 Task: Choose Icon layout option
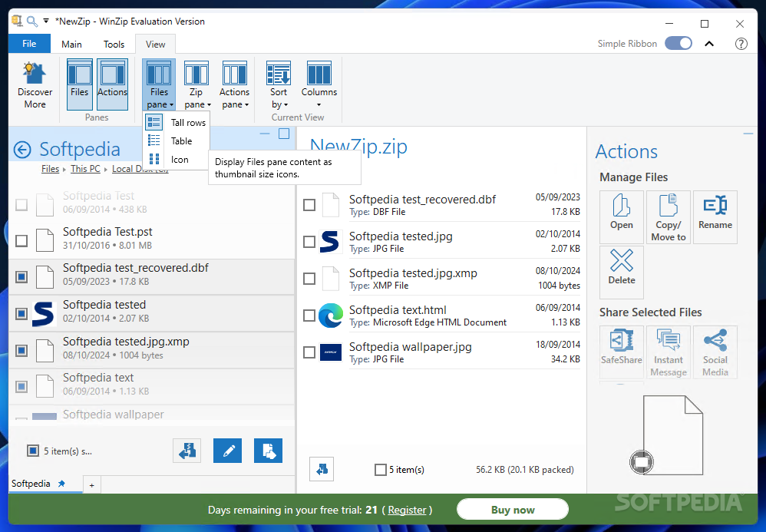(177, 160)
